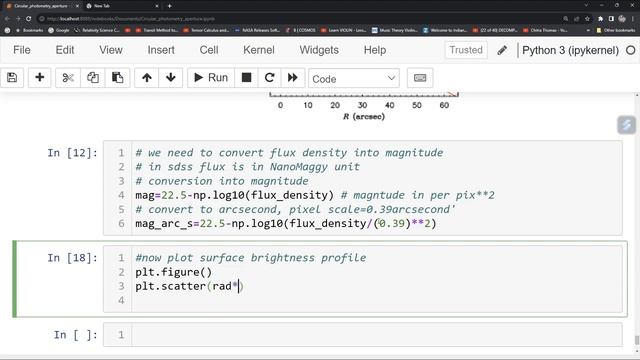
Task: Click the localhost address bar
Action: pyautogui.click(x=298, y=19)
